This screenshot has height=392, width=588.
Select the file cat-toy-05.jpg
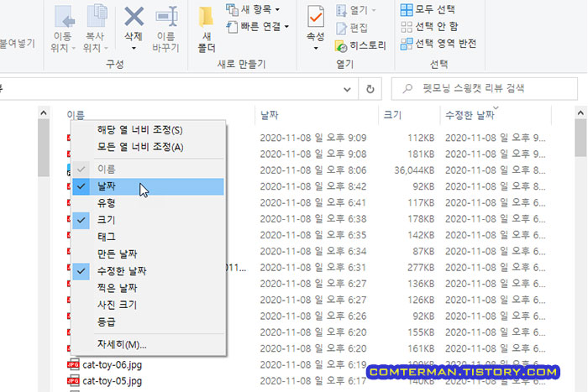pos(112,381)
